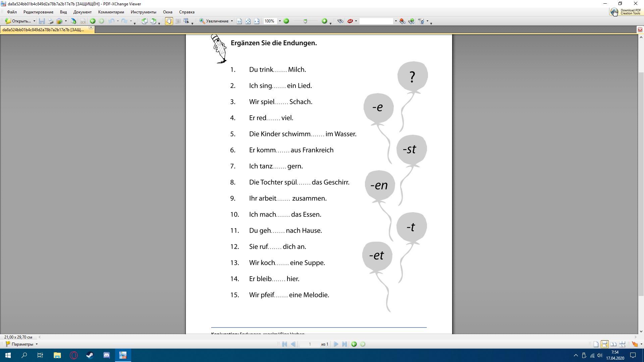Switch to facing pages layout
Viewport: 644px width, 362px height.
(x=613, y=344)
